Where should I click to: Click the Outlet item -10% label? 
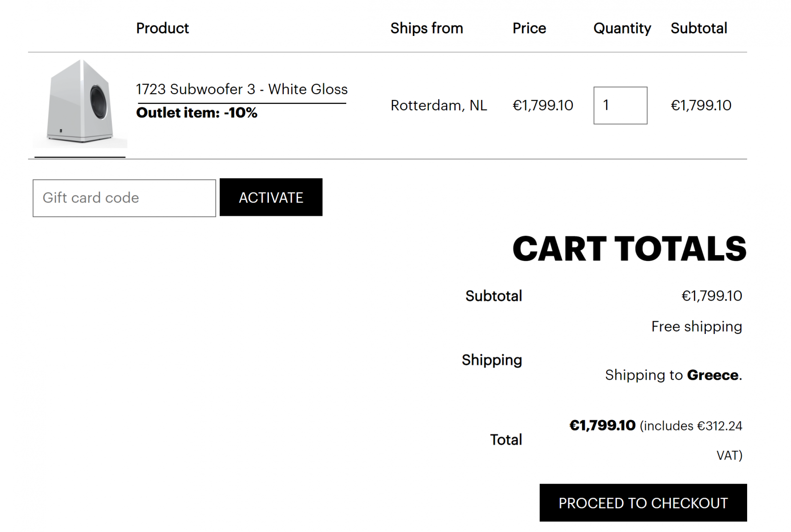click(197, 113)
